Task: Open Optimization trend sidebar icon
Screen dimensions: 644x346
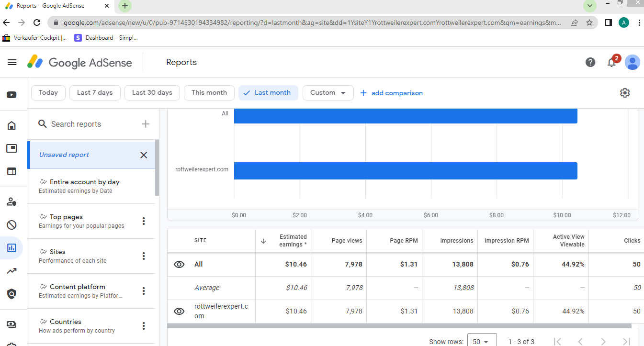Action: click(11, 271)
